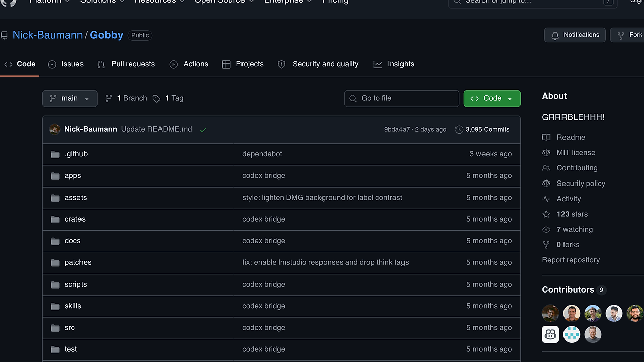Open the assets folder name
Image resolution: width=644 pixels, height=362 pixels.
(x=75, y=198)
